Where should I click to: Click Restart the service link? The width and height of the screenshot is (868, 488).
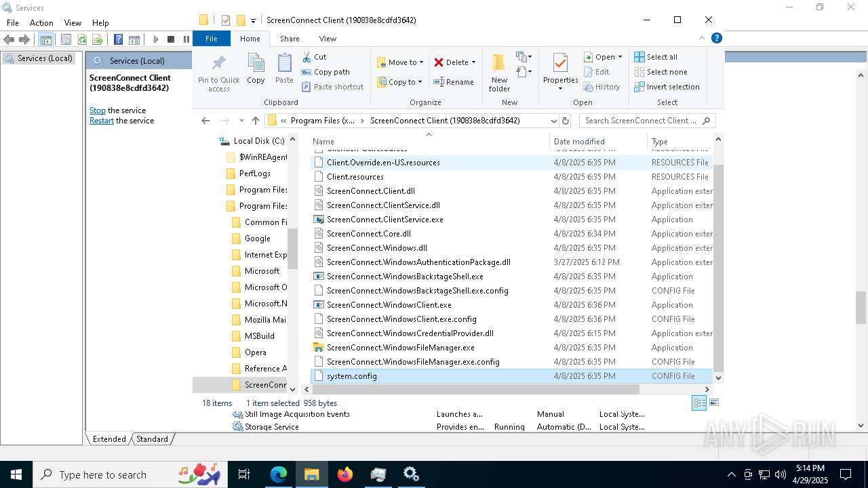pos(102,121)
